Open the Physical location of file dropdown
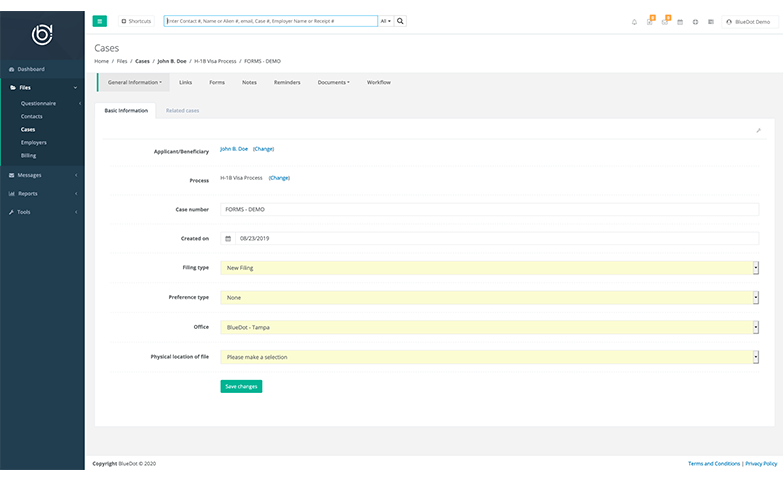Image resolution: width=783 pixels, height=481 pixels. coord(489,357)
